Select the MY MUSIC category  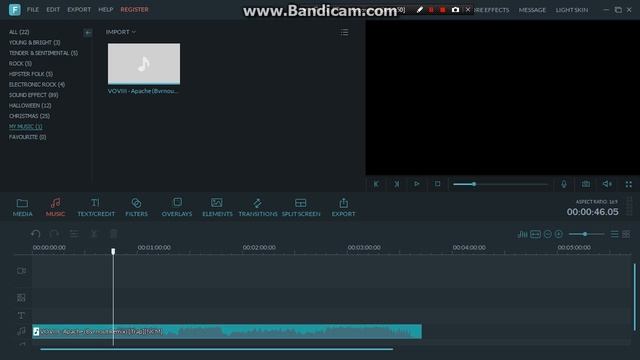[26, 127]
